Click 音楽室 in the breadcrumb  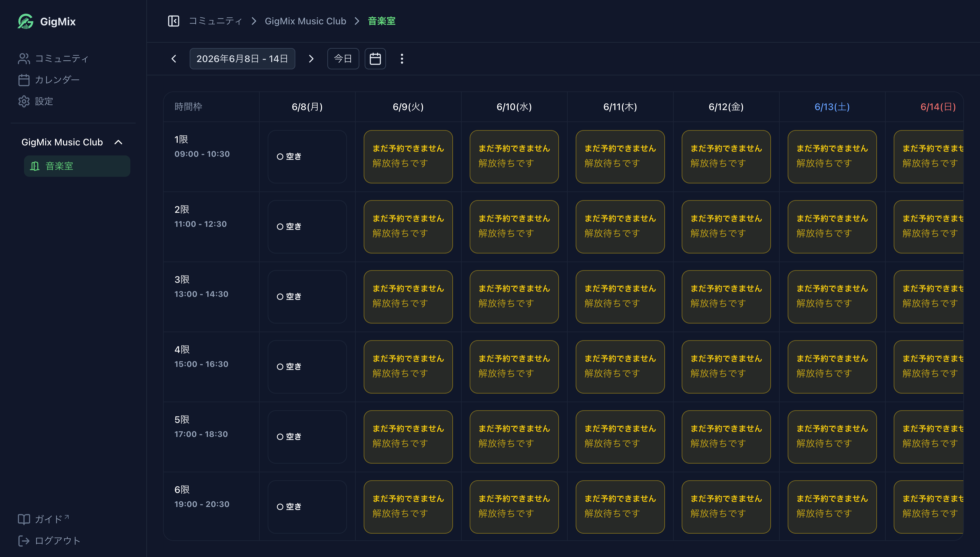click(x=381, y=21)
